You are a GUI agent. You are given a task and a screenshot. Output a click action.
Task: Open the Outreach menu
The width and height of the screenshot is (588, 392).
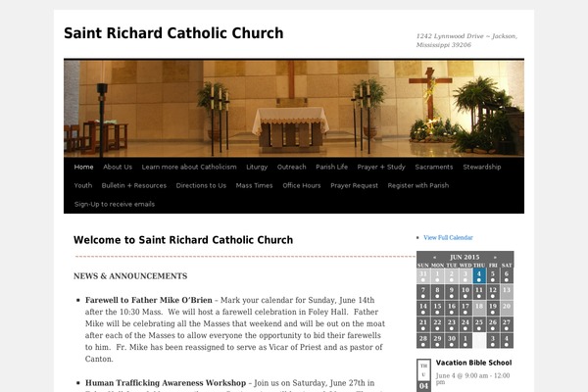click(x=291, y=167)
